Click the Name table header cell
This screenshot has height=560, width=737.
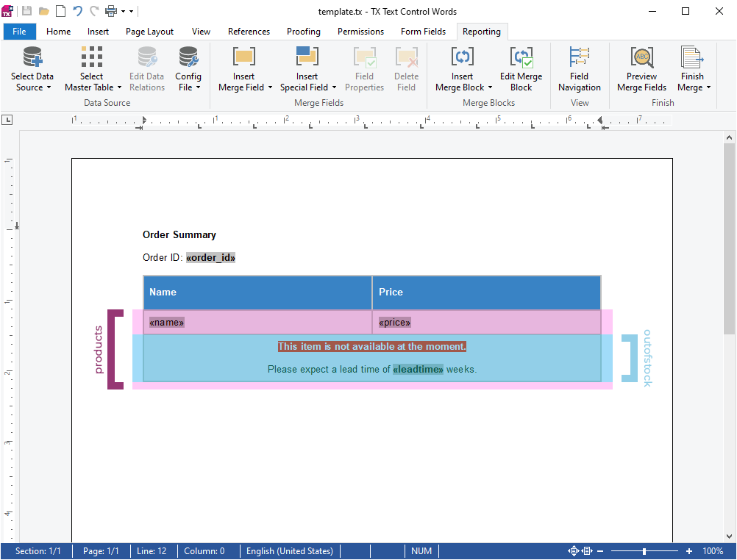coord(257,292)
